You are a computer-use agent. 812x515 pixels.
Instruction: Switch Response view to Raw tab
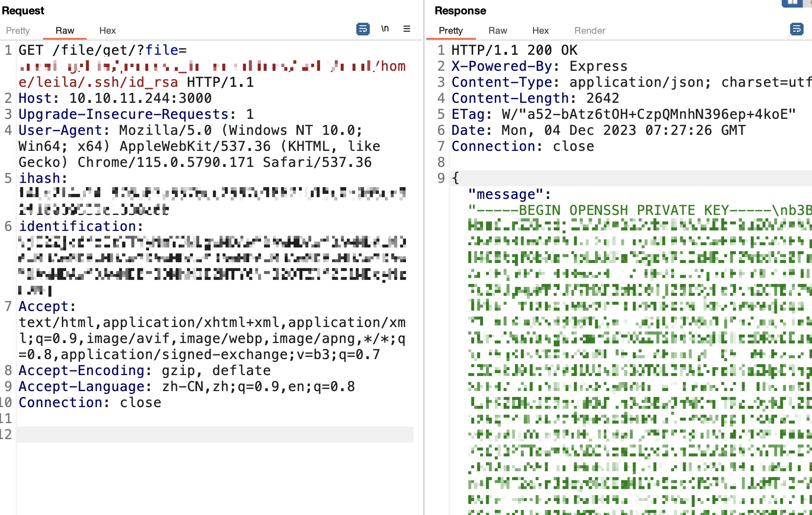pos(497,30)
